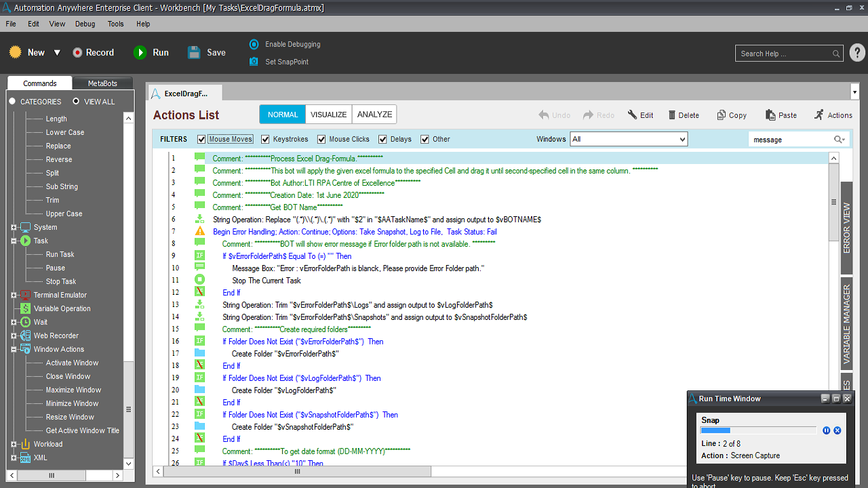Click the folder icon on line 17

click(199, 353)
